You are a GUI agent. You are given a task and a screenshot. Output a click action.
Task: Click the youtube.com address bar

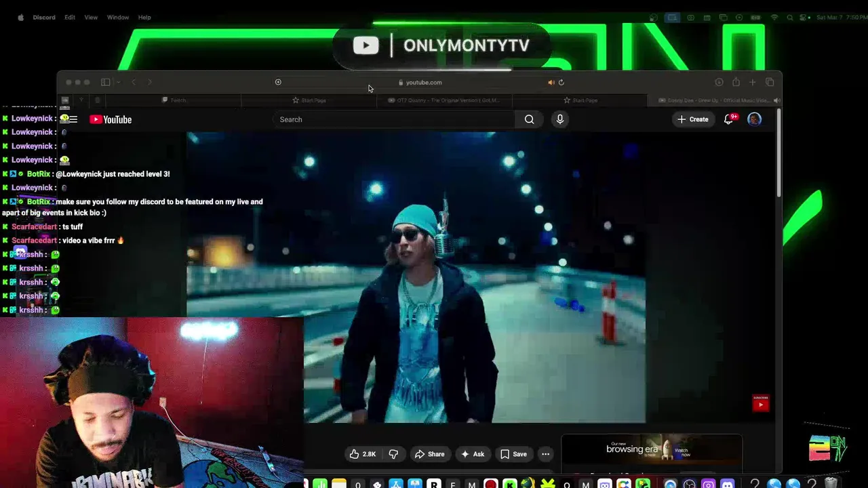click(x=420, y=82)
